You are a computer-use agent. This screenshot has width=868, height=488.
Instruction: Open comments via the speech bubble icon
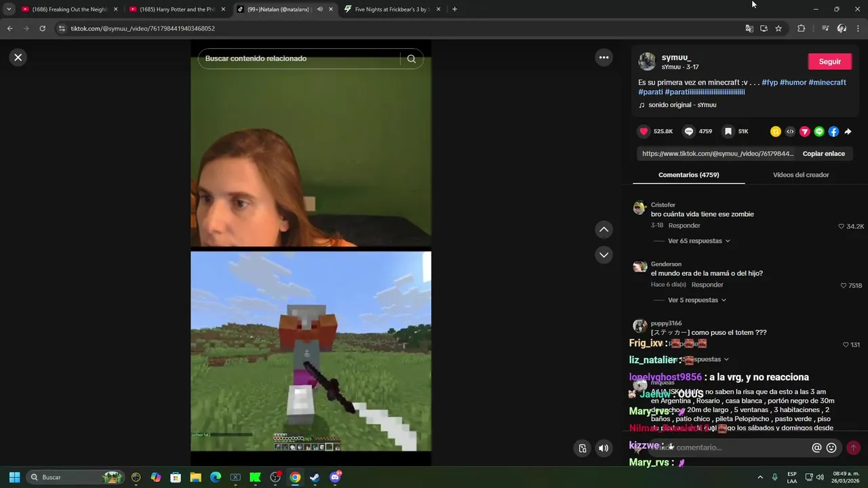[x=688, y=131]
